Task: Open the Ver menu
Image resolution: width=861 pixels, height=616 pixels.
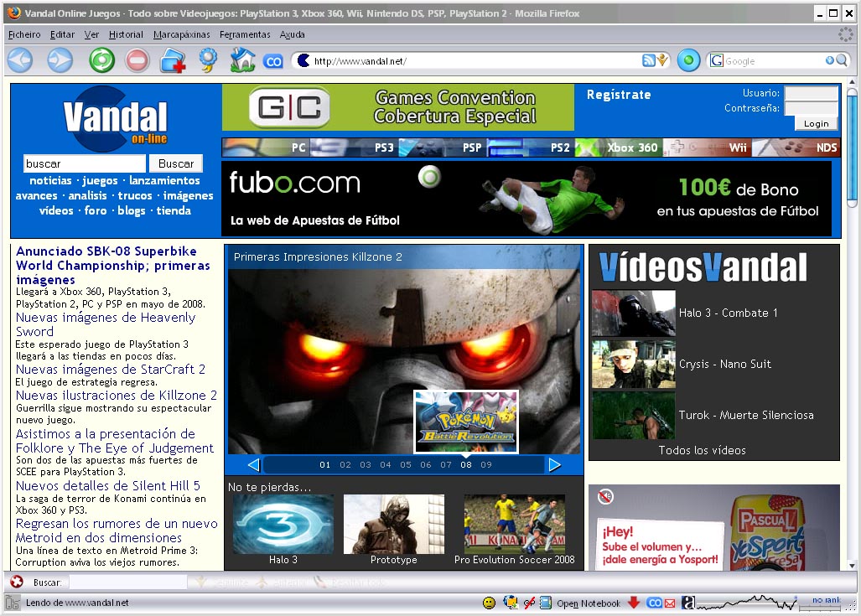Action: point(91,34)
